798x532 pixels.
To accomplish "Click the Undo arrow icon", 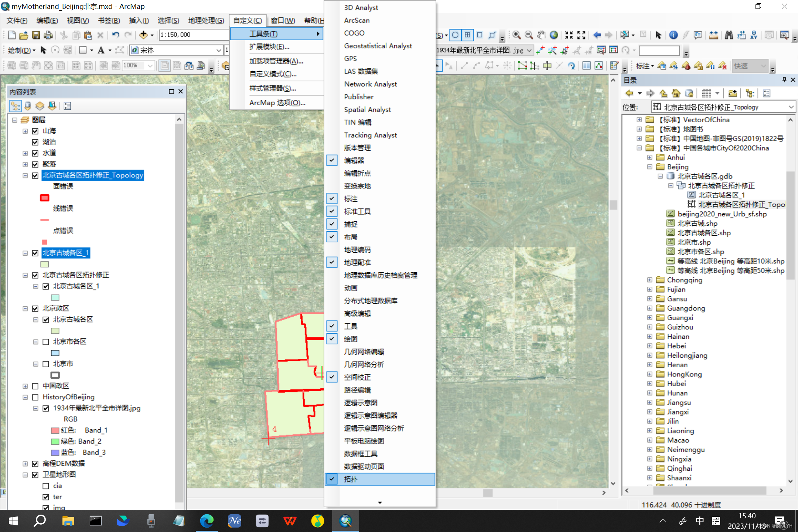I will coord(116,35).
